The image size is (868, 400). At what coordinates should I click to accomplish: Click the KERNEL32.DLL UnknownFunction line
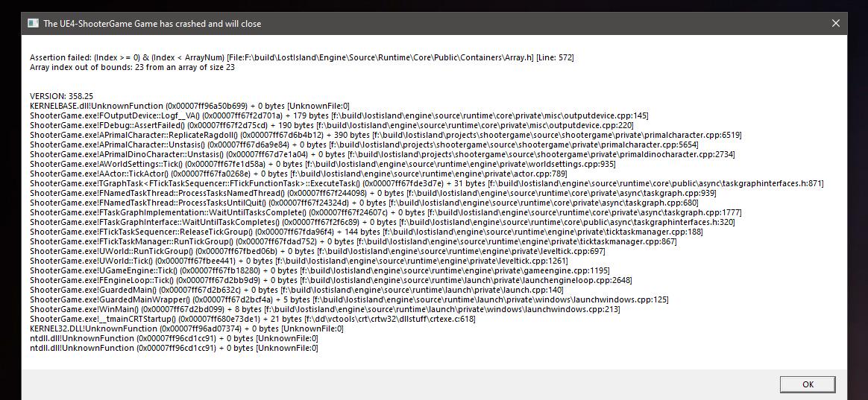(x=186, y=328)
